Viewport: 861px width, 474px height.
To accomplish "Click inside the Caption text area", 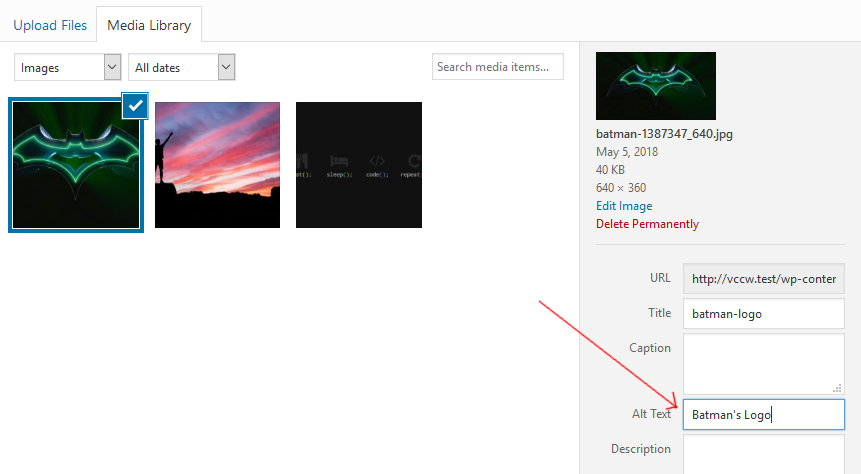I will click(764, 364).
